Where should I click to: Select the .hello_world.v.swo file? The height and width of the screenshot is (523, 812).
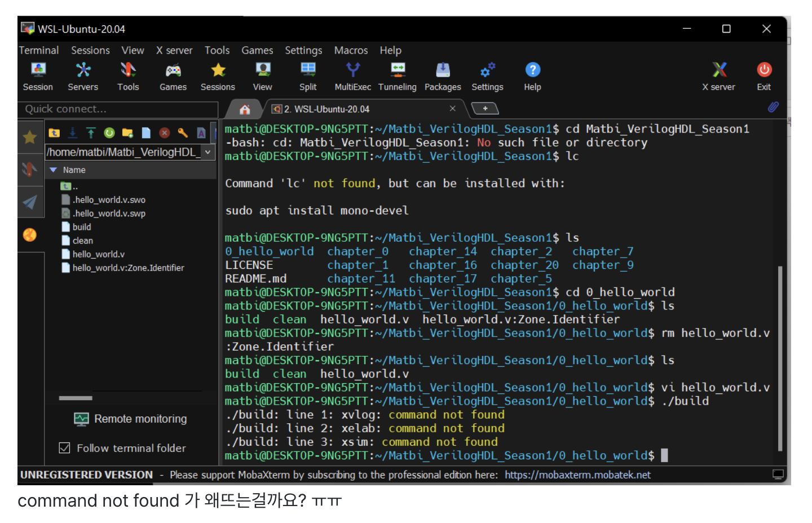[103, 200]
